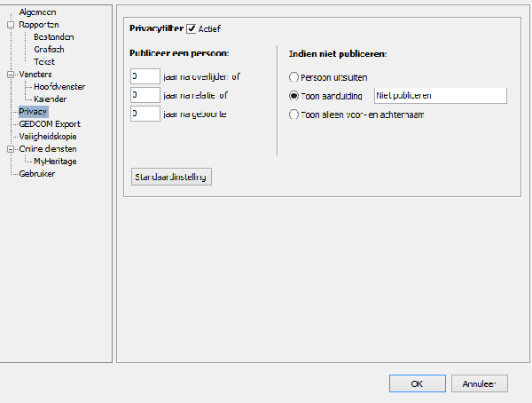Viewport: 532px width, 403px height.
Task: Collapse the Online diensten tree node
Action: tap(10, 149)
